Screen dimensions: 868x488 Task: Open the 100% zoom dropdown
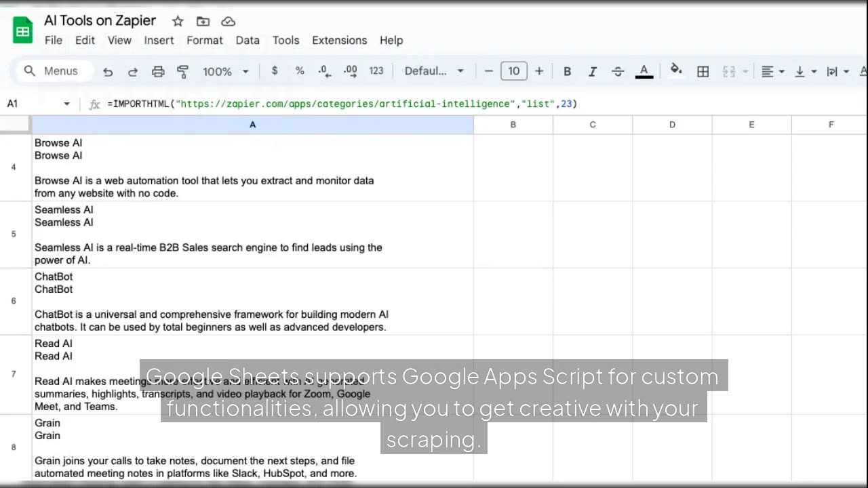[226, 71]
